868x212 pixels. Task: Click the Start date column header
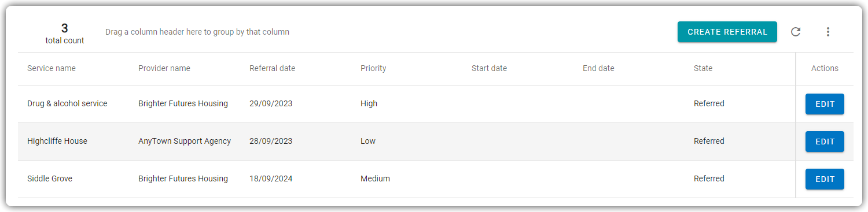point(489,68)
